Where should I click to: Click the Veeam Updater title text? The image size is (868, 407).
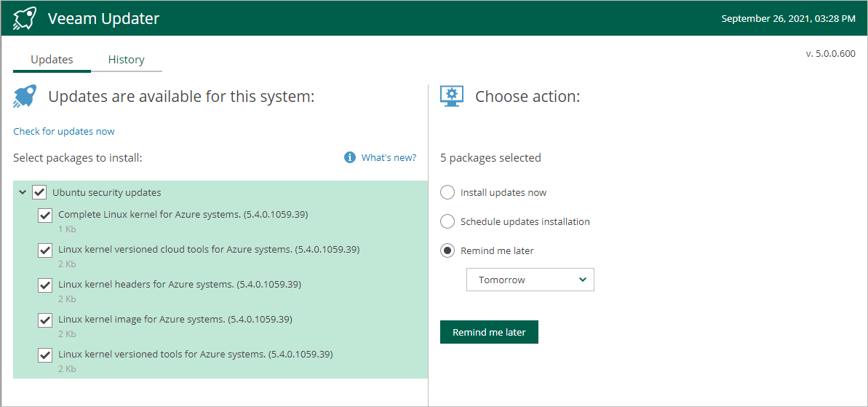[103, 19]
